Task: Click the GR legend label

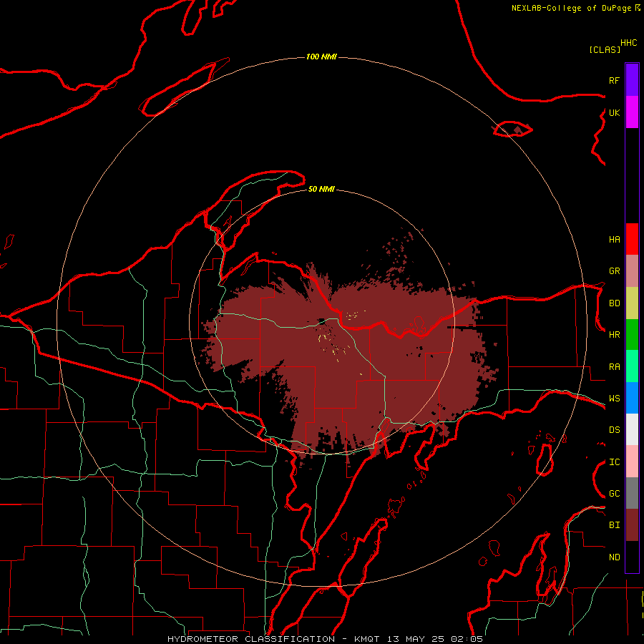Action: click(615, 270)
